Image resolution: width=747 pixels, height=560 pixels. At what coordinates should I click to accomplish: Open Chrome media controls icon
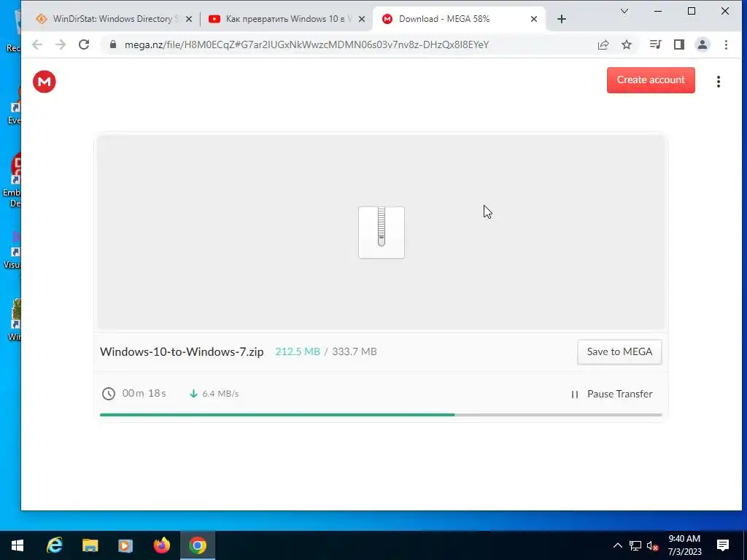(656, 44)
